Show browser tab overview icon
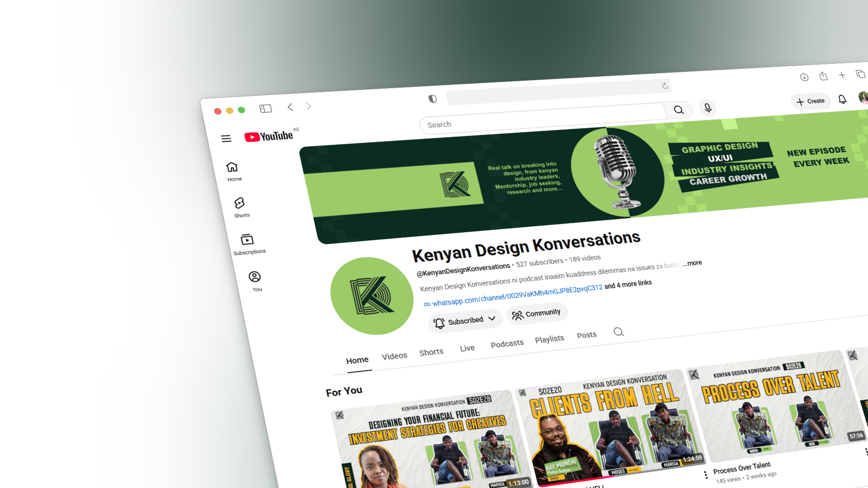The height and width of the screenshot is (488, 868). point(860,74)
